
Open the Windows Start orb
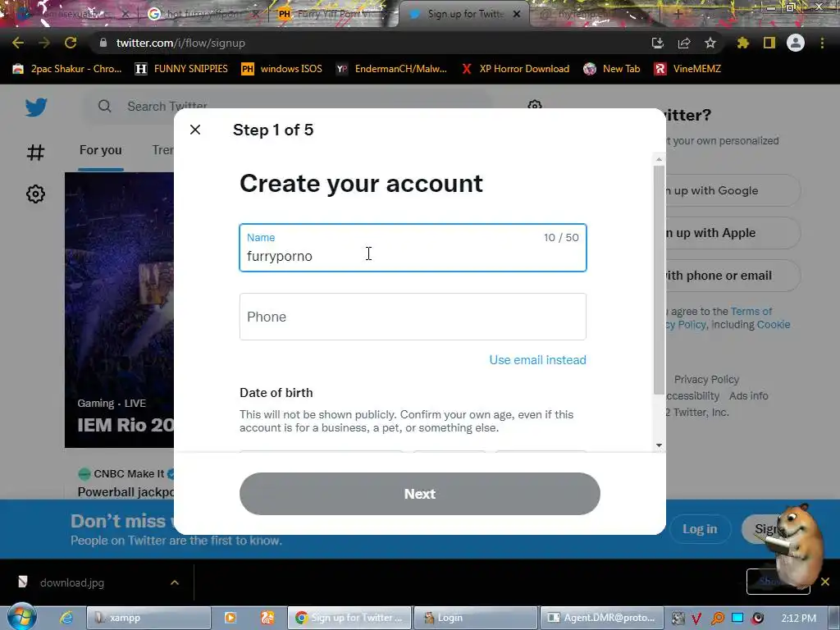[21, 617]
